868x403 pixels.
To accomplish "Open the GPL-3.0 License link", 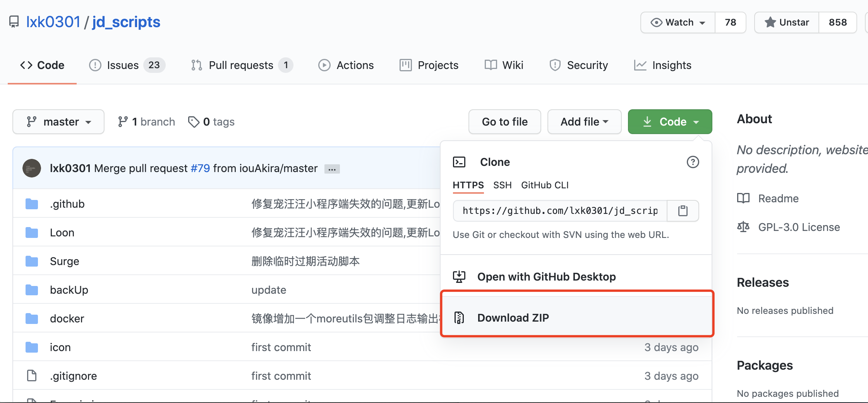I will pos(799,227).
